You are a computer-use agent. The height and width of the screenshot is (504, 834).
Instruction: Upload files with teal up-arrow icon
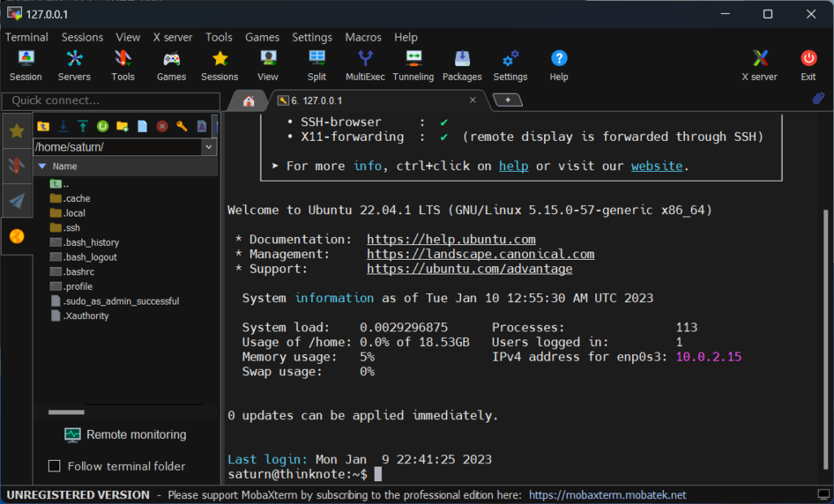[x=83, y=126]
